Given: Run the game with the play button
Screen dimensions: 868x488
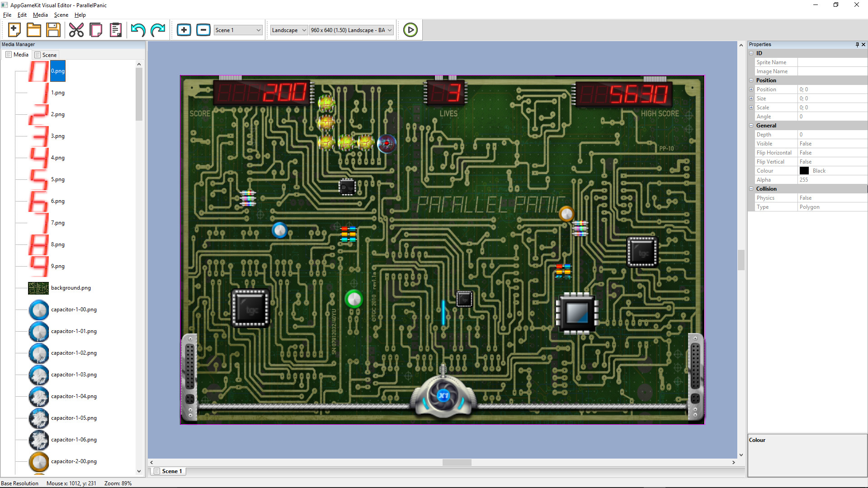Looking at the screenshot, I should 410,29.
